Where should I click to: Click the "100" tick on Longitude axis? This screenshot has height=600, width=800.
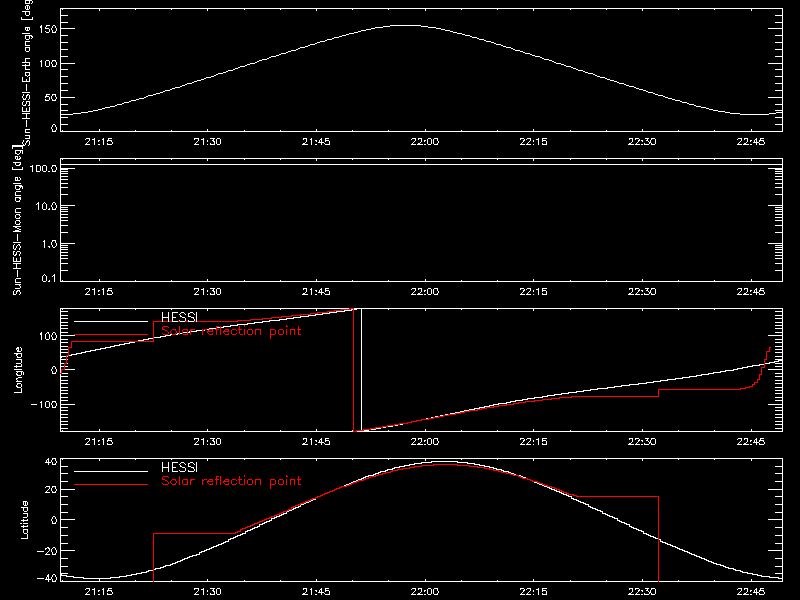click(x=49, y=336)
